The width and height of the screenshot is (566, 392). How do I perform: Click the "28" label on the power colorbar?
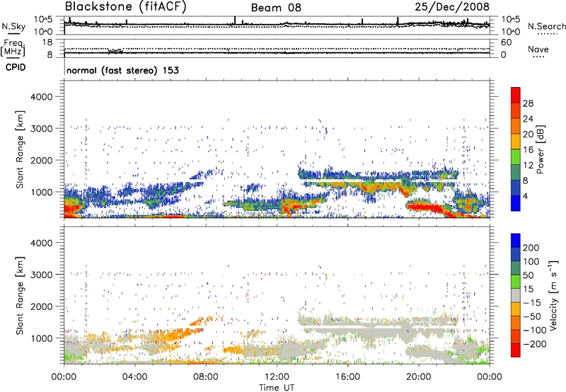[x=528, y=103]
